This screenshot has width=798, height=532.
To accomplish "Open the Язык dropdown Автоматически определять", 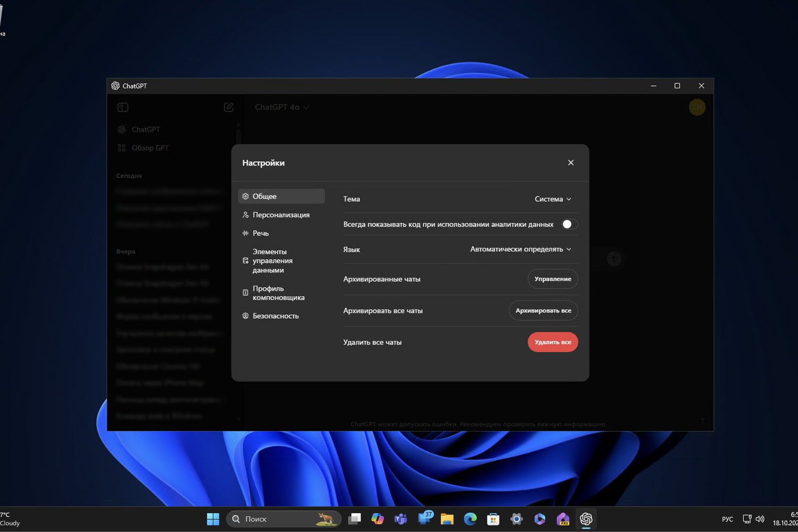I will coord(521,249).
